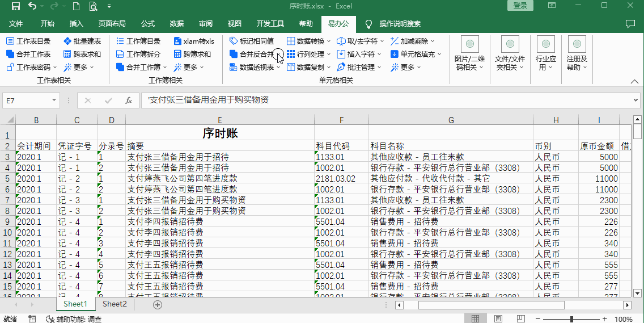Cancel the formula bar entry with X

click(87, 100)
